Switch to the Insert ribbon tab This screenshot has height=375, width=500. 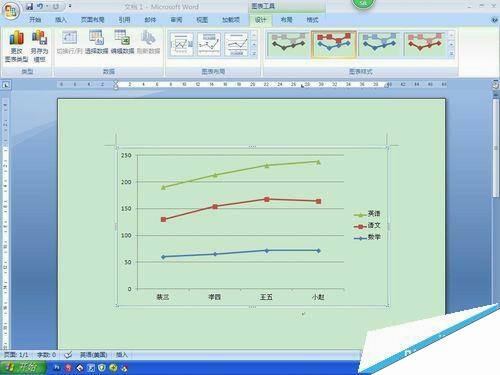61,20
